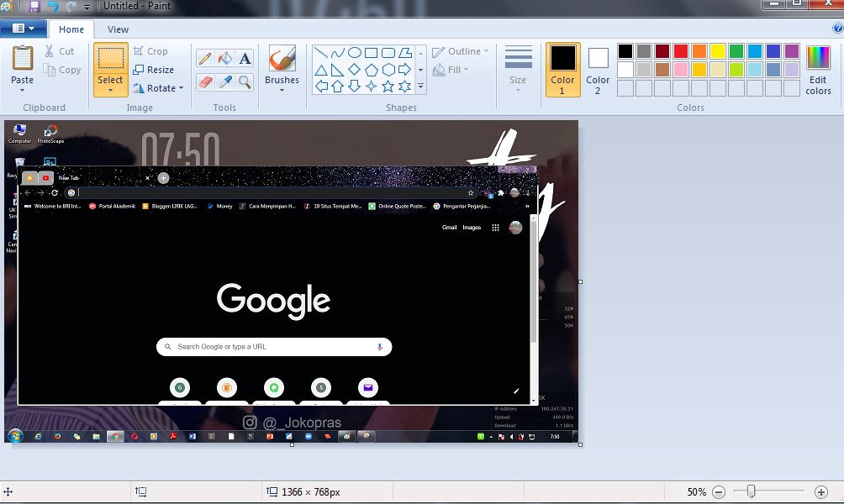Select the Pencil tool
The width and height of the screenshot is (844, 504).
click(x=205, y=58)
